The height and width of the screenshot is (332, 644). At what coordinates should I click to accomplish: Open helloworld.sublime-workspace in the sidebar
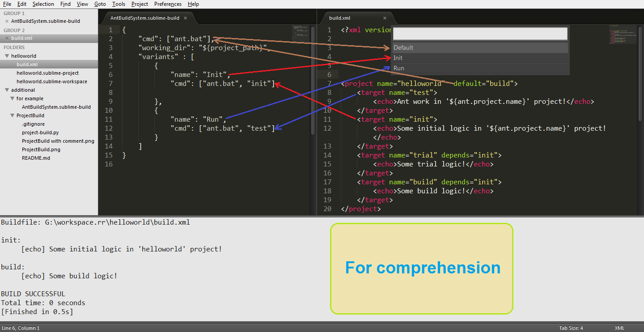pyautogui.click(x=52, y=81)
